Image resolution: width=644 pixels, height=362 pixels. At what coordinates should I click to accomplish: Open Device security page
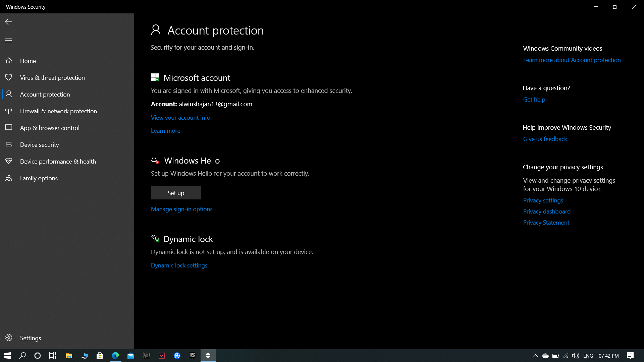pos(67,144)
